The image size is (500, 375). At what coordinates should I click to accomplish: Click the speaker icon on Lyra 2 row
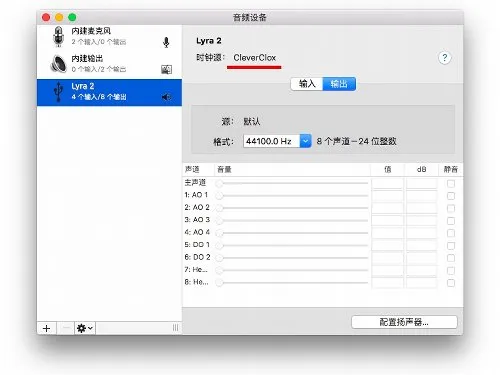(166, 97)
